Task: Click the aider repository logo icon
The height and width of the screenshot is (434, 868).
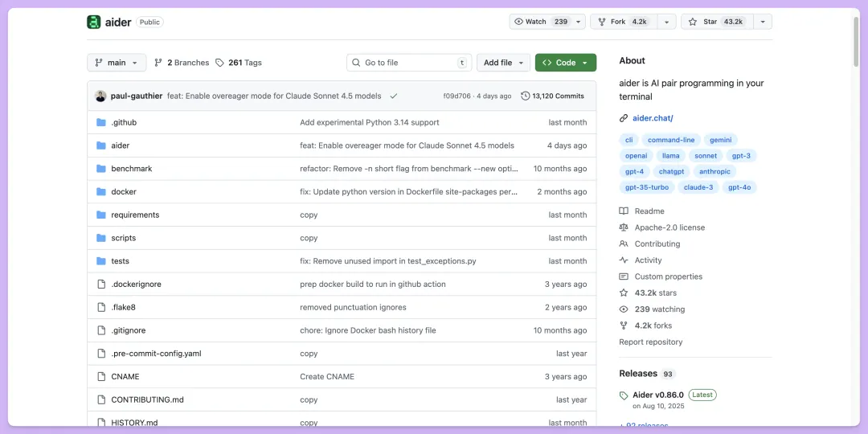Action: 93,22
